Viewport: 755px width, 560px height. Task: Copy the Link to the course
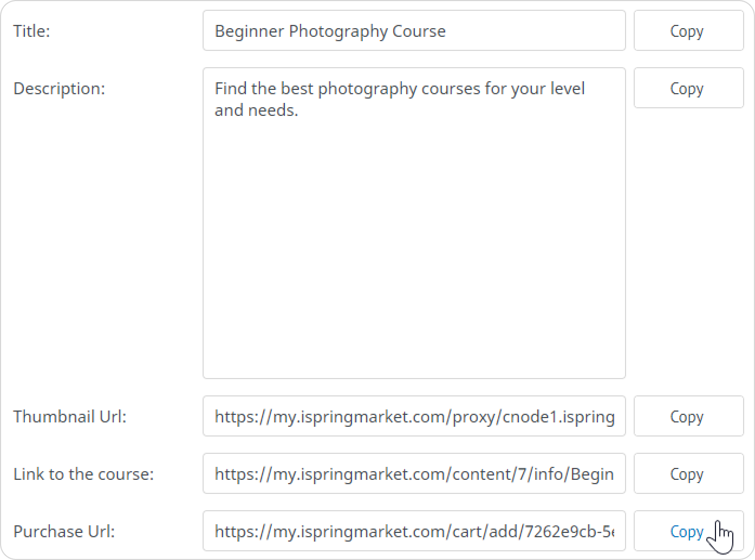[688, 473]
